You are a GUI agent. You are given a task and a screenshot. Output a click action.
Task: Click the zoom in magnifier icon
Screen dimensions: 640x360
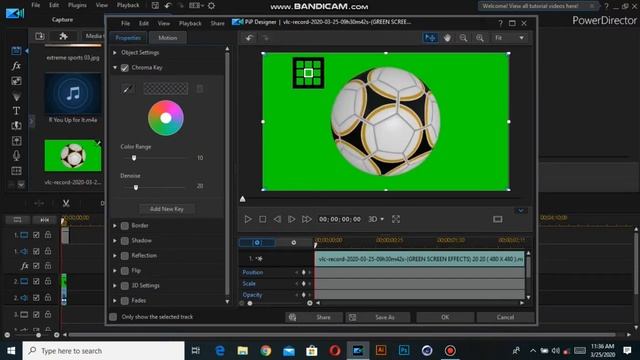click(x=480, y=38)
